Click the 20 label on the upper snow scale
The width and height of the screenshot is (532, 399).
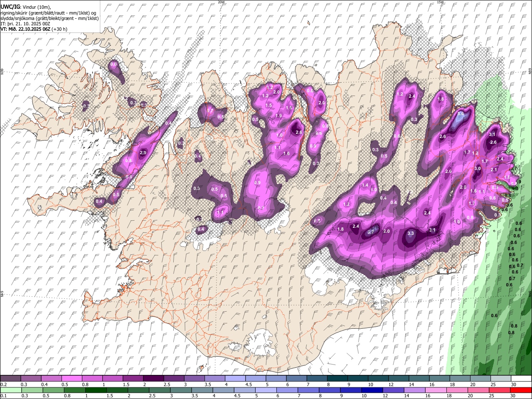tap(473, 384)
